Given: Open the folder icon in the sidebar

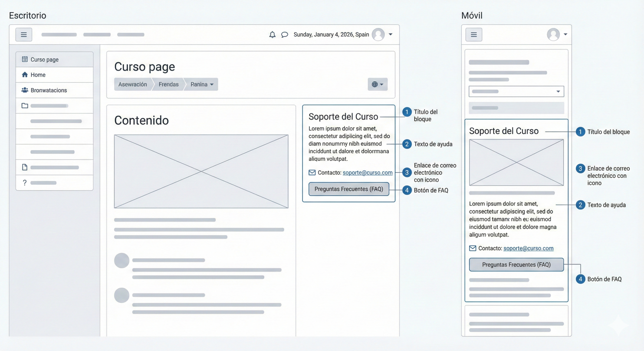Looking at the screenshot, I should pyautogui.click(x=25, y=106).
